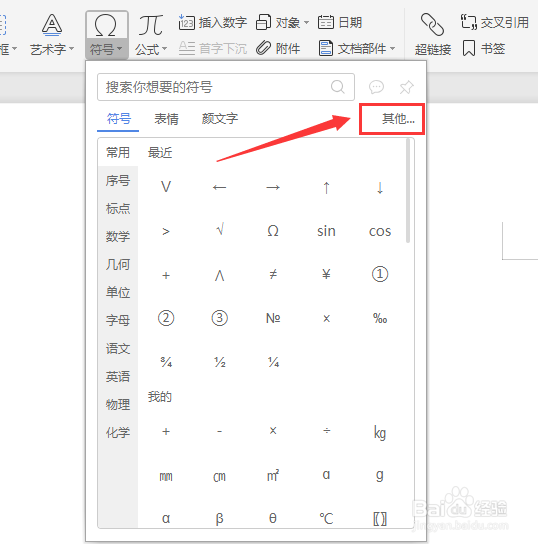Open the 公式 formula dropdown
The height and width of the screenshot is (544, 538).
(151, 35)
